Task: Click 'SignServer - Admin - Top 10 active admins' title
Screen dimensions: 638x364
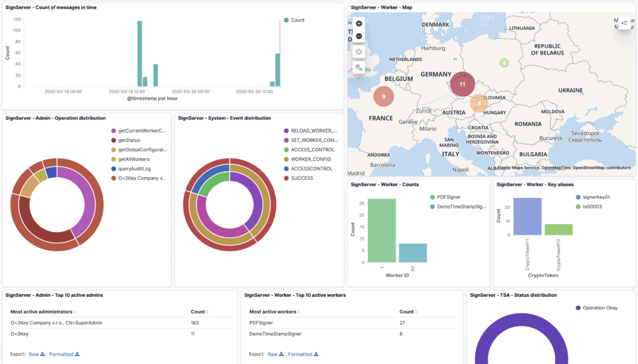Action: coord(54,296)
